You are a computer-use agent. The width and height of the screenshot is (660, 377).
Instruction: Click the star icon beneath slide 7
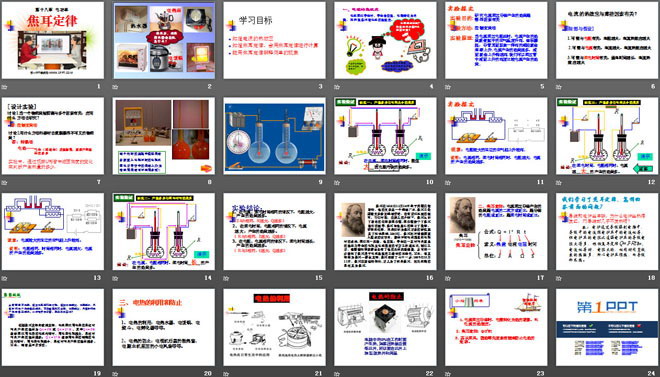(x=4, y=183)
